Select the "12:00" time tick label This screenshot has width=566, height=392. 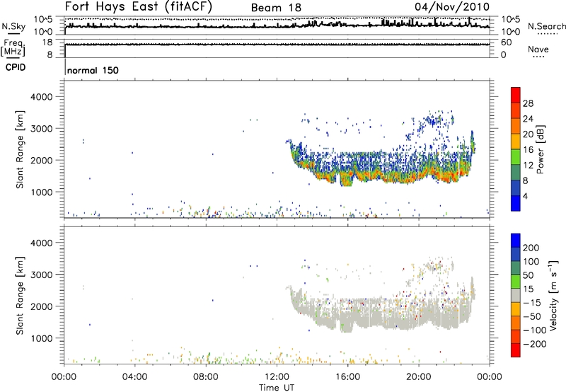[x=277, y=377]
